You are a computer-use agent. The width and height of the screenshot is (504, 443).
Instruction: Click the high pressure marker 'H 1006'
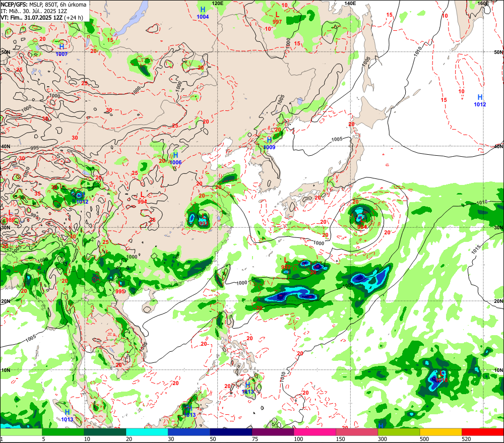tap(175, 158)
